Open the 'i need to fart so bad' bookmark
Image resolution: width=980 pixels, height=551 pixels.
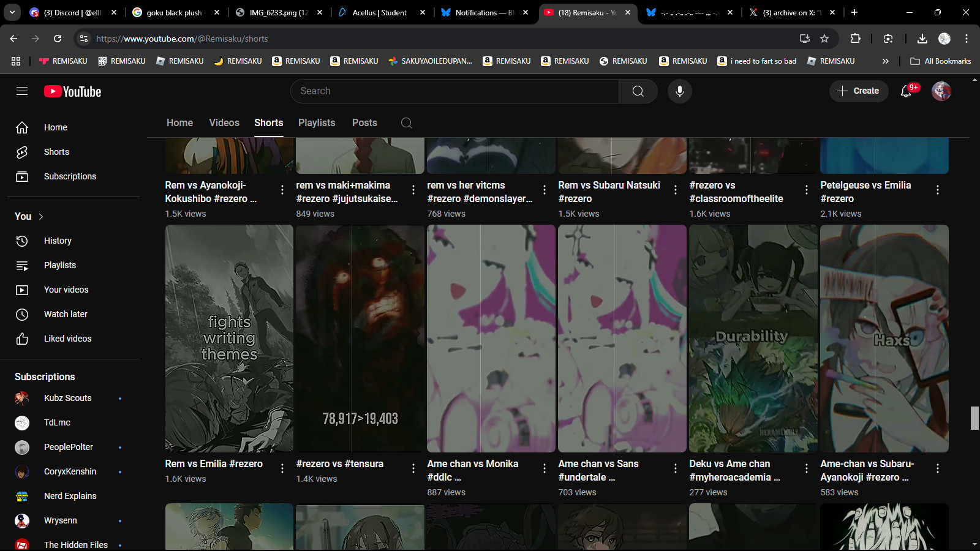(757, 61)
